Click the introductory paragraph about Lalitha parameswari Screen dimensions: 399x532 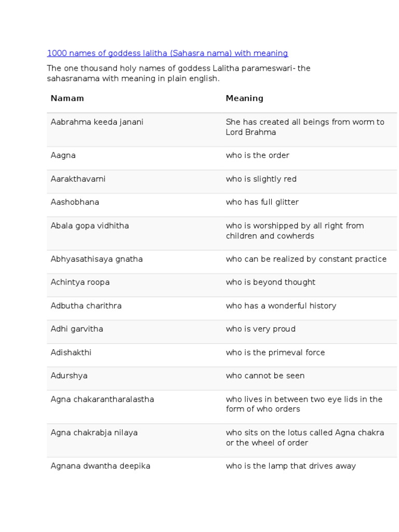tap(179, 73)
